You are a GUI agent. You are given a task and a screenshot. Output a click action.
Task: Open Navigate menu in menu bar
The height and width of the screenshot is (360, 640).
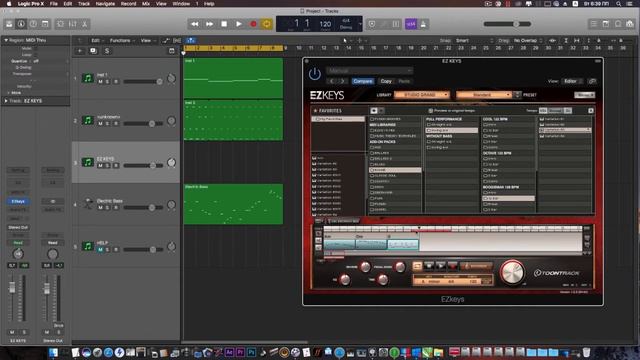coord(105,4)
